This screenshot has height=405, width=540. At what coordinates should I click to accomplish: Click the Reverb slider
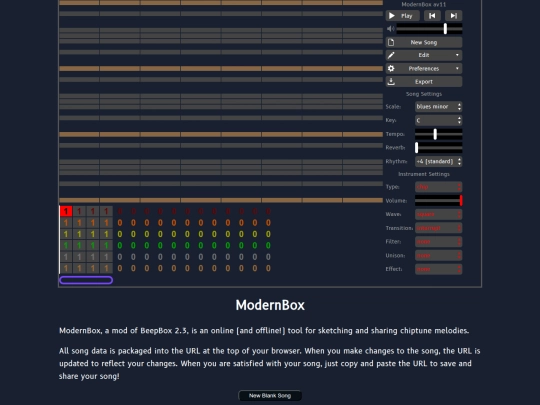[438, 148]
